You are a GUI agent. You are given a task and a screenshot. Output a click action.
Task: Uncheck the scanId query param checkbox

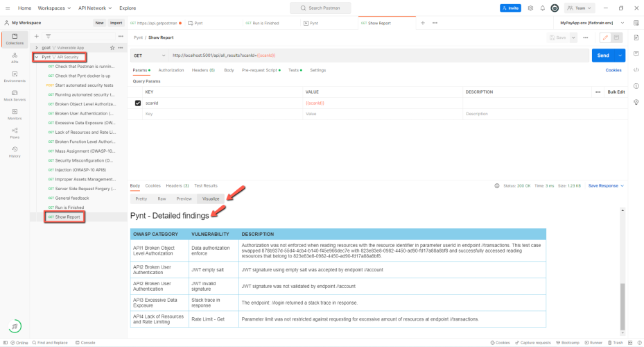(x=138, y=103)
